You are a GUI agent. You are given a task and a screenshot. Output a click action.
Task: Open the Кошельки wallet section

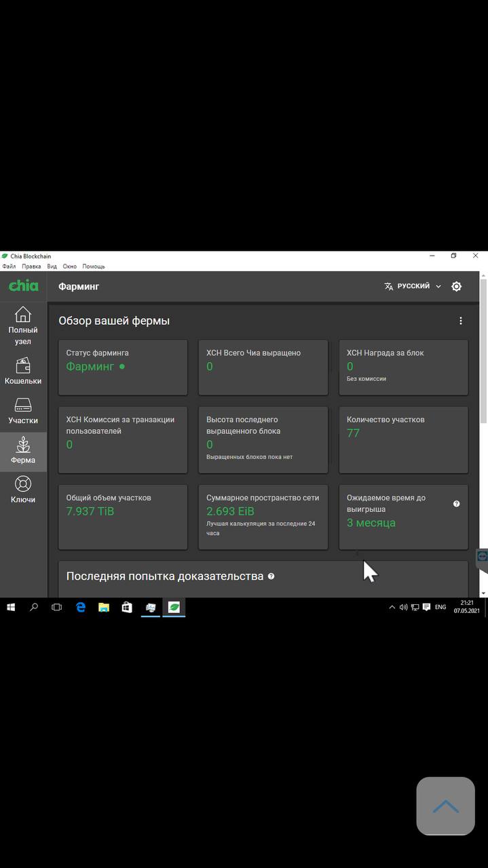pyautogui.click(x=23, y=371)
